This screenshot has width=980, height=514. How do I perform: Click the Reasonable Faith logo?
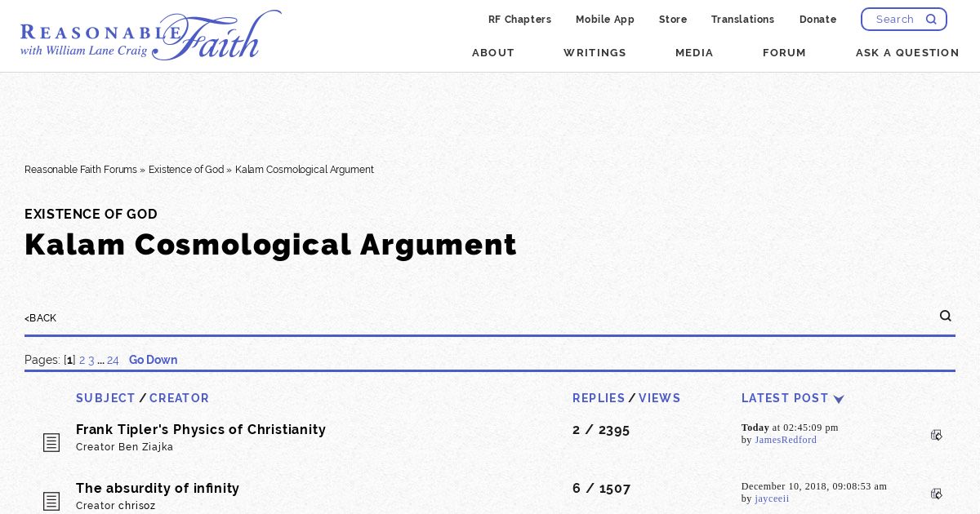pos(151,36)
